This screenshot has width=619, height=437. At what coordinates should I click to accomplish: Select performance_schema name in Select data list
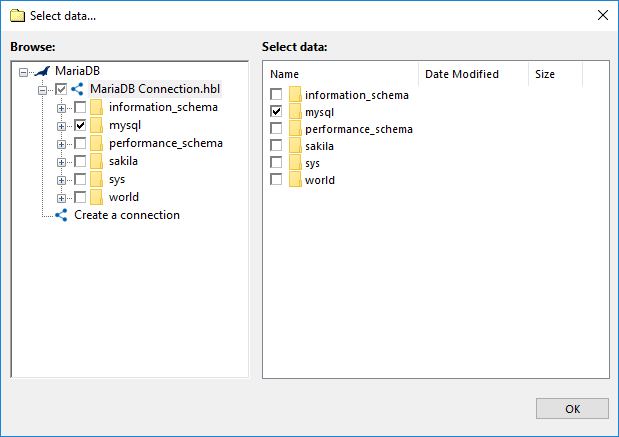(x=358, y=129)
